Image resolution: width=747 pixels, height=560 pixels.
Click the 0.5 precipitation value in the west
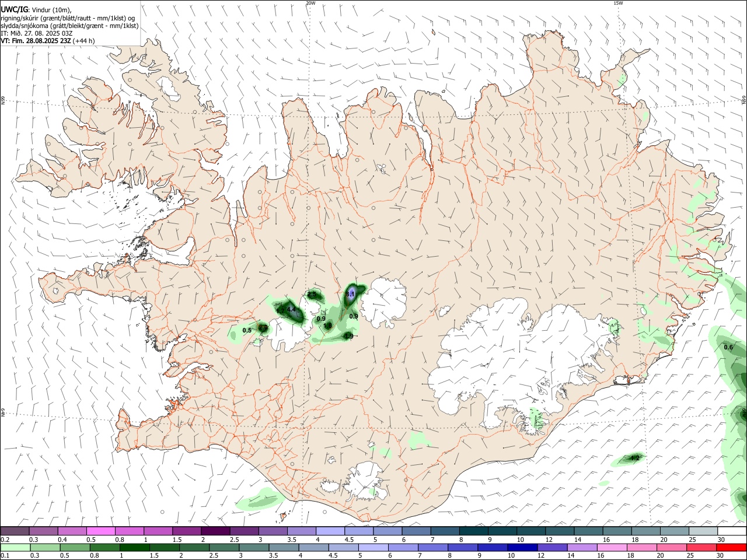point(247,330)
